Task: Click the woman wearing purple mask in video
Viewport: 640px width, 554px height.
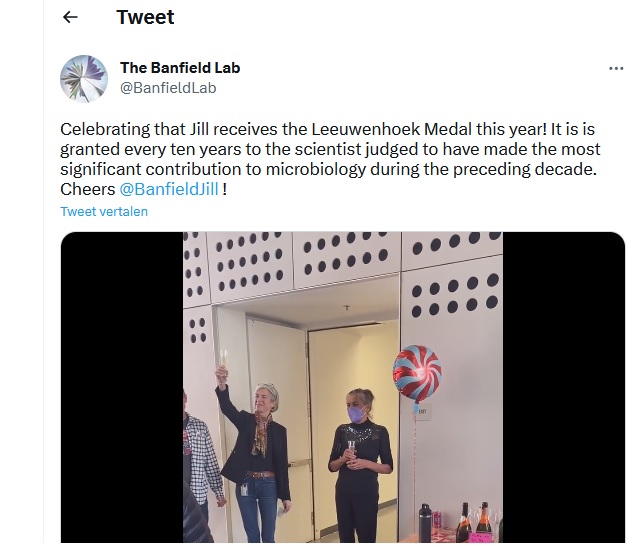Action: [x=360, y=461]
